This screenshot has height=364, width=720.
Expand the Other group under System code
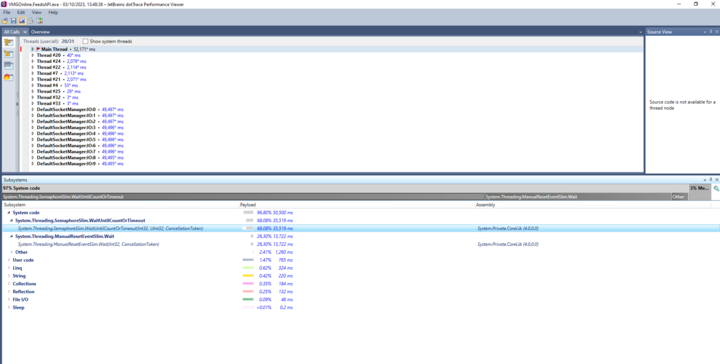[x=11, y=252]
